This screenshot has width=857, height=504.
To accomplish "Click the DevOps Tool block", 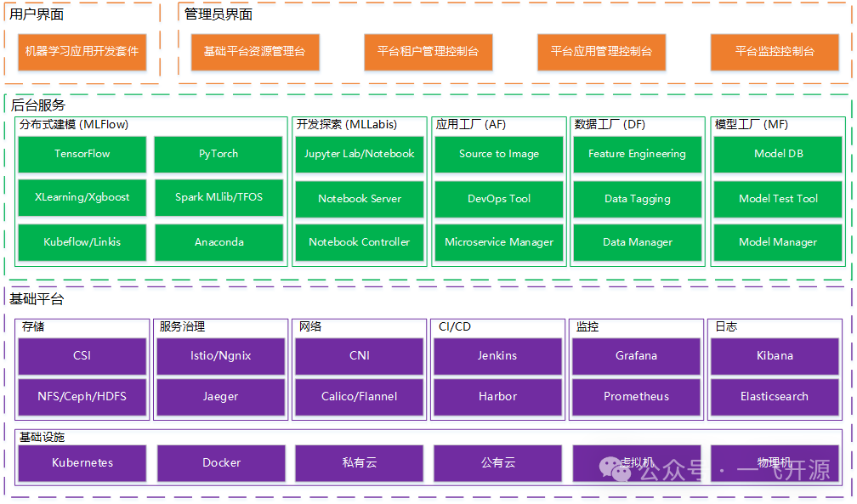I will coord(499,199).
